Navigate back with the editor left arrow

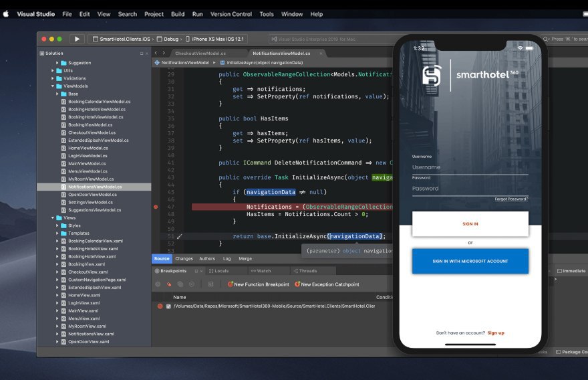click(x=156, y=53)
